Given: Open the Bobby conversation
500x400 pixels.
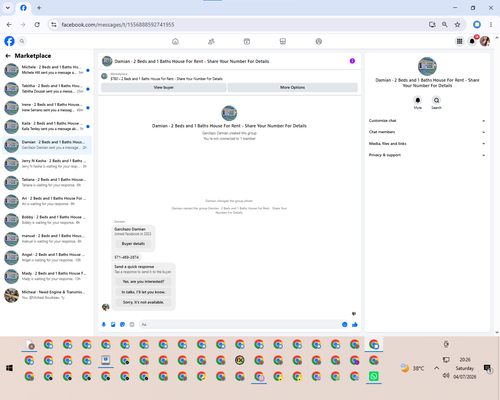Looking at the screenshot, I should (x=47, y=220).
